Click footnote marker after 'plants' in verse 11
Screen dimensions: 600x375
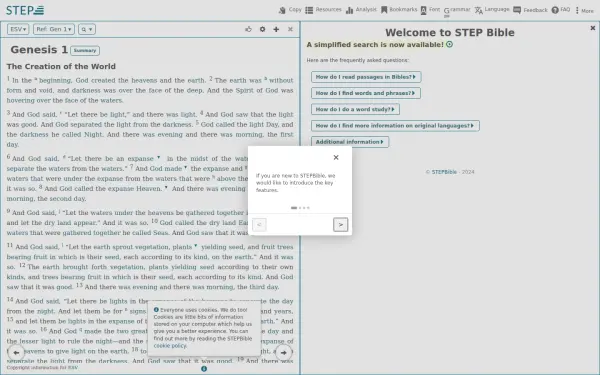[x=196, y=246]
